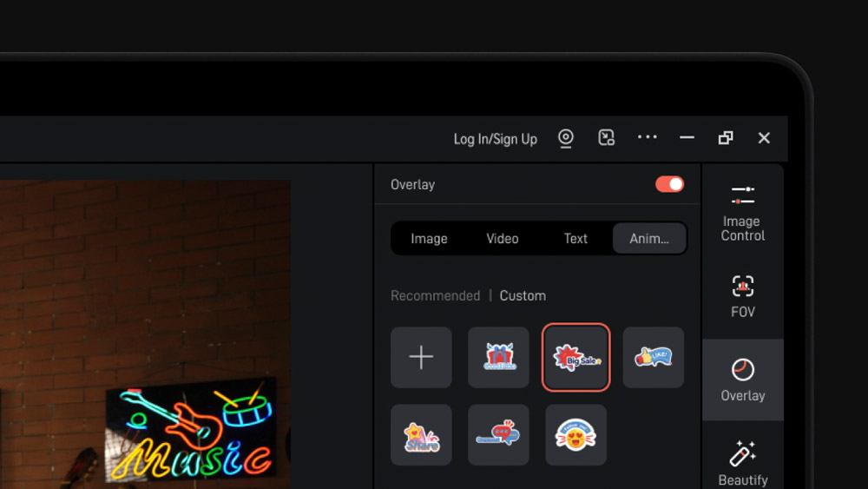Switch to the Video overlay tab
Screen dimensions: 868x489
[x=503, y=239]
